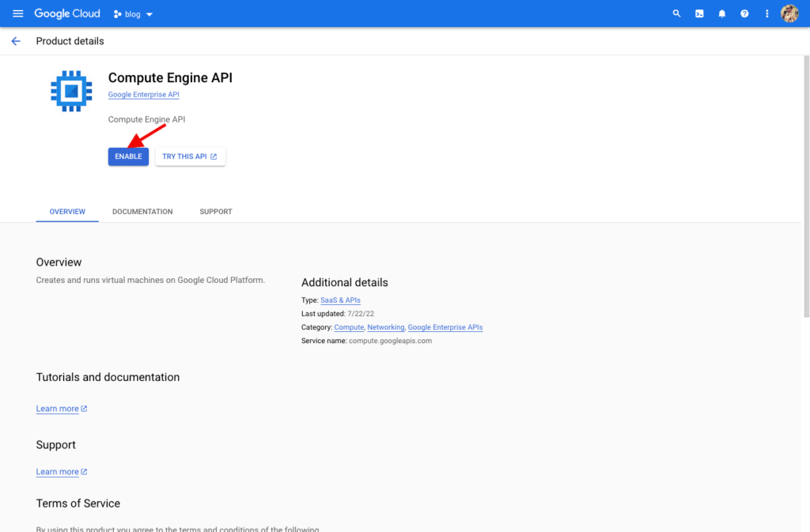Click the Compute Engine chip logo
810x532 pixels.
click(x=71, y=91)
